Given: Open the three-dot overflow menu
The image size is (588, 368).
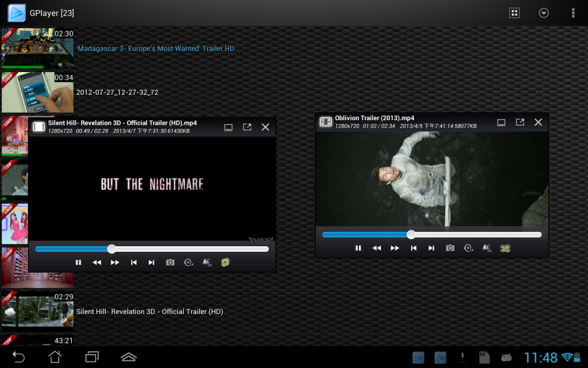Looking at the screenshot, I should click(573, 13).
